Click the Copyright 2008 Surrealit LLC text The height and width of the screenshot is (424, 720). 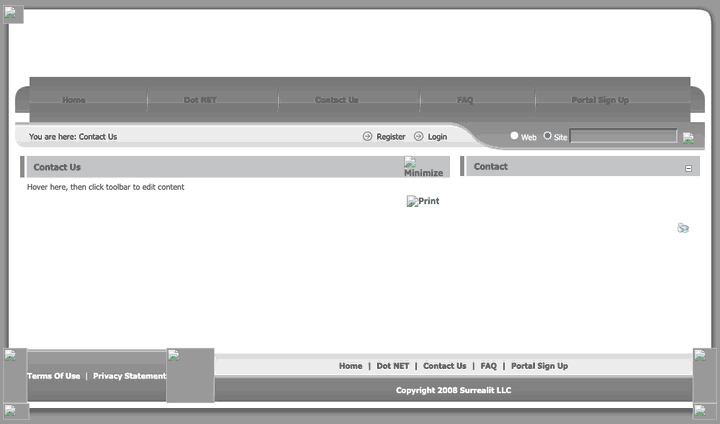(x=454, y=390)
